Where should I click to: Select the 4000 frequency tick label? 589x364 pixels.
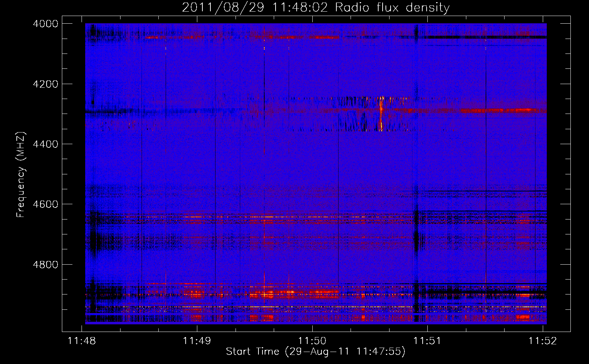[46, 24]
